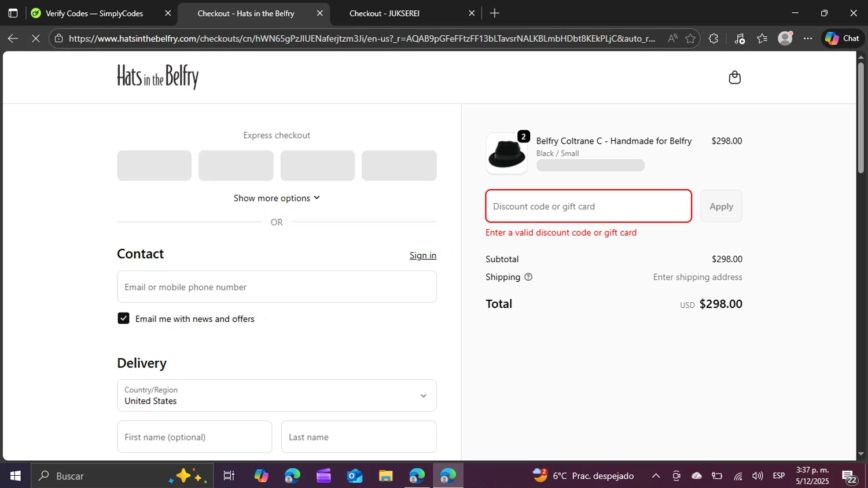Toggle Email me with news and offers
Screen dimensions: 868x488
[x=123, y=318]
